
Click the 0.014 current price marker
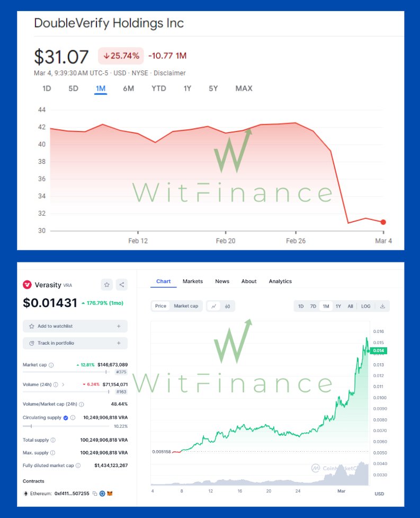click(x=379, y=350)
